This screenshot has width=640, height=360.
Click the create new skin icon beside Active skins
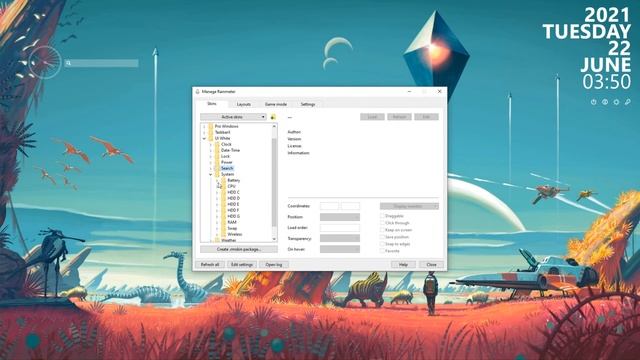[x=273, y=117]
